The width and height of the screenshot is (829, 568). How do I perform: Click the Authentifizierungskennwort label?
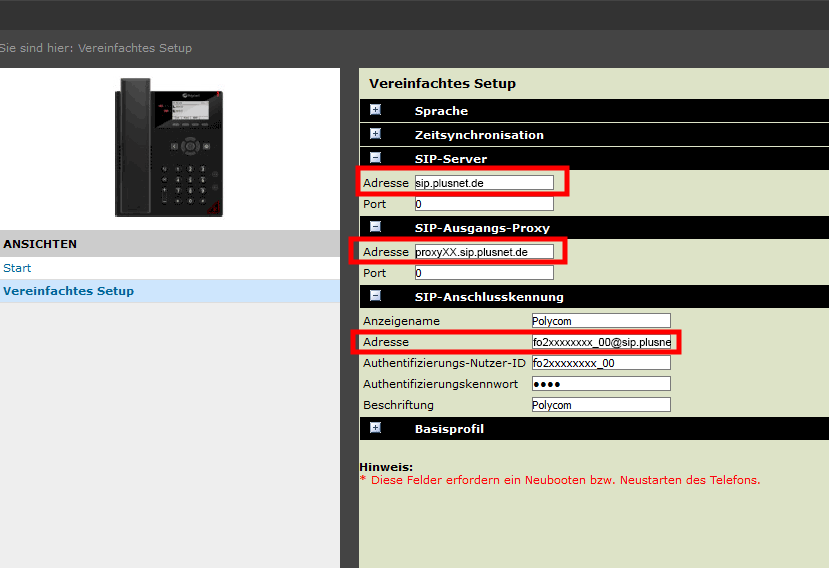coord(440,384)
